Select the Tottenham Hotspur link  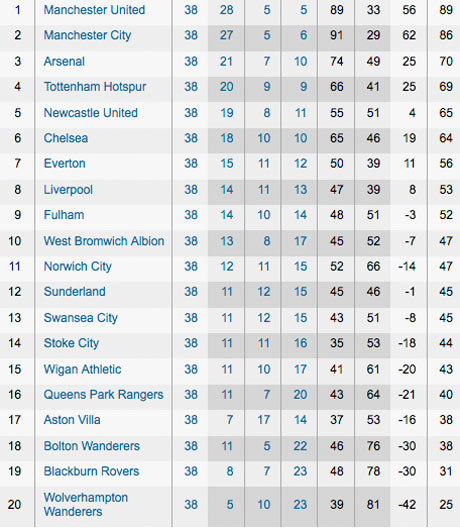pyautogui.click(x=95, y=87)
